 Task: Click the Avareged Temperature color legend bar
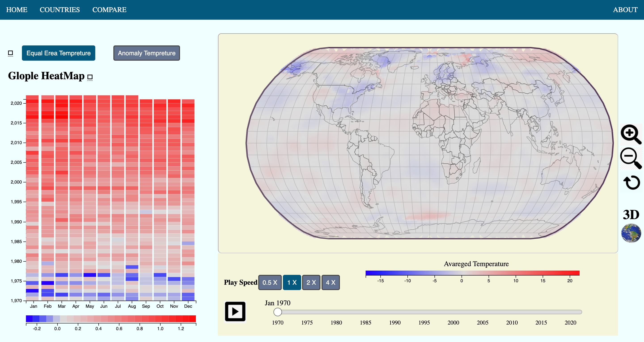point(472,273)
